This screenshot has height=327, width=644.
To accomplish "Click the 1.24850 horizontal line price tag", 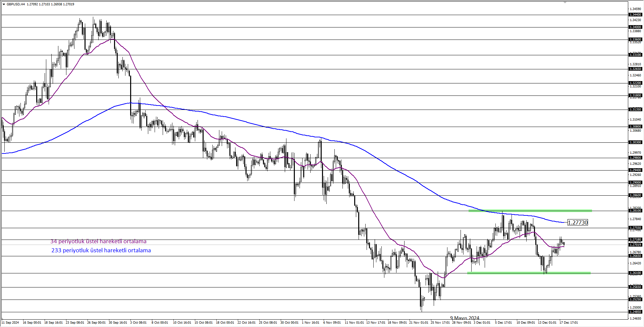I will click(635, 312).
